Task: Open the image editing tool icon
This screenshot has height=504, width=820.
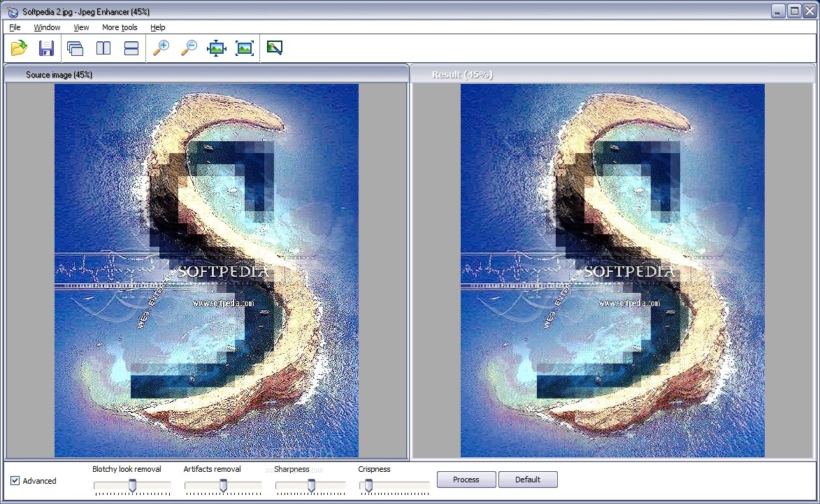Action: click(x=275, y=48)
